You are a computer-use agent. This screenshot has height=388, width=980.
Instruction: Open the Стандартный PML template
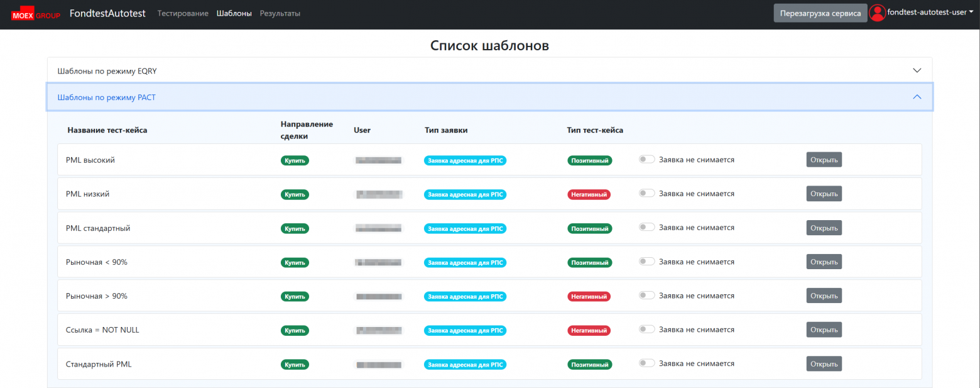pos(824,363)
